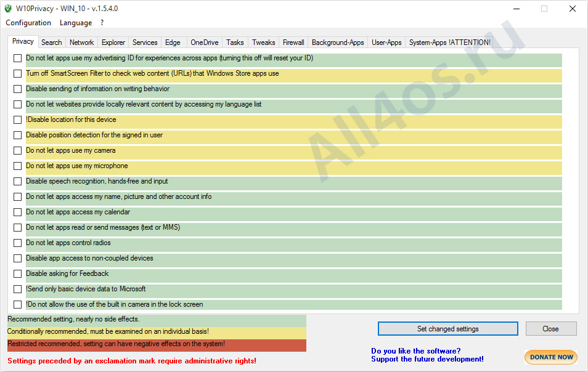The image size is (588, 372).
Task: Click the red administrative rights notice text
Action: pyautogui.click(x=132, y=361)
